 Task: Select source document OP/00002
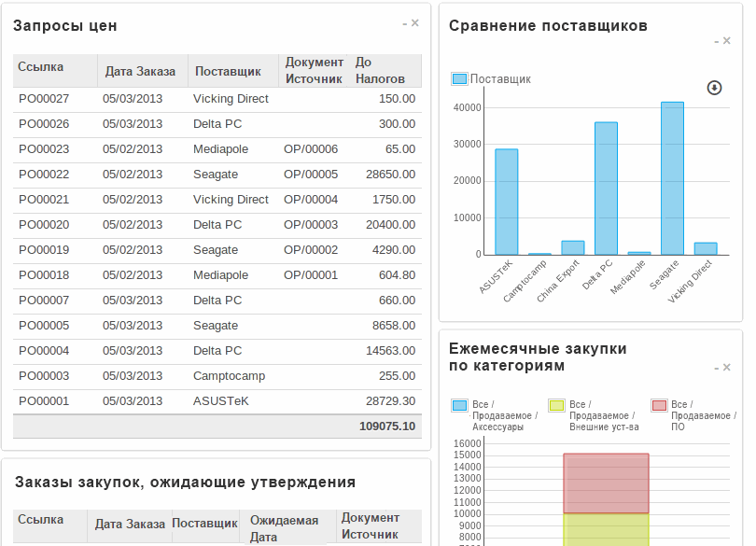pos(311,250)
